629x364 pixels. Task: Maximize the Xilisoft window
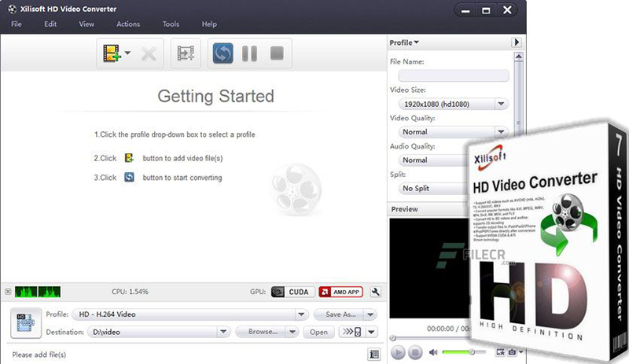point(486,10)
